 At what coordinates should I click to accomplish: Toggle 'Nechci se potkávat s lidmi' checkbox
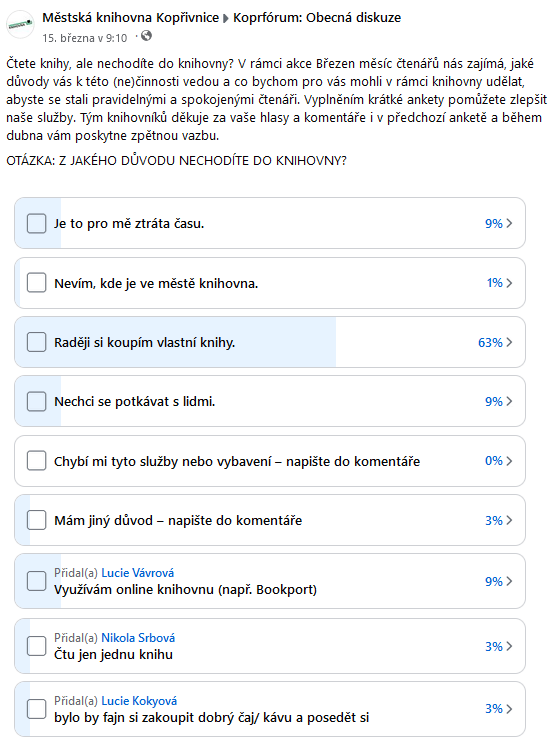tap(36, 401)
